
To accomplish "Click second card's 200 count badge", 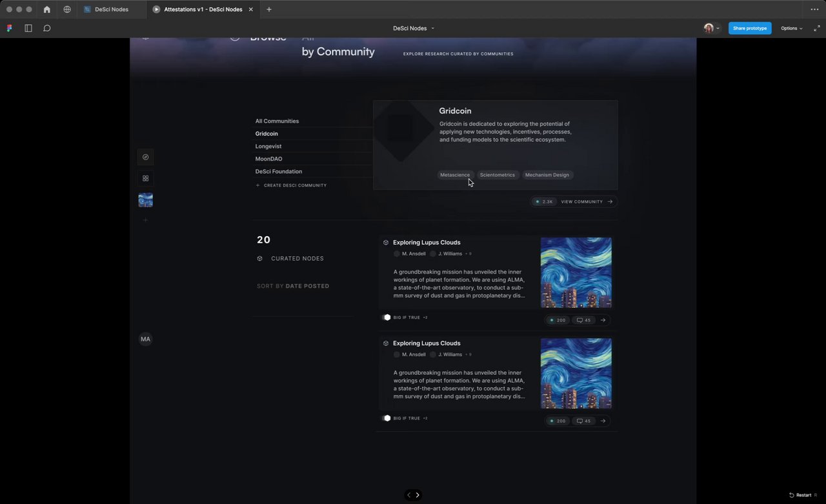I will pyautogui.click(x=557, y=421).
